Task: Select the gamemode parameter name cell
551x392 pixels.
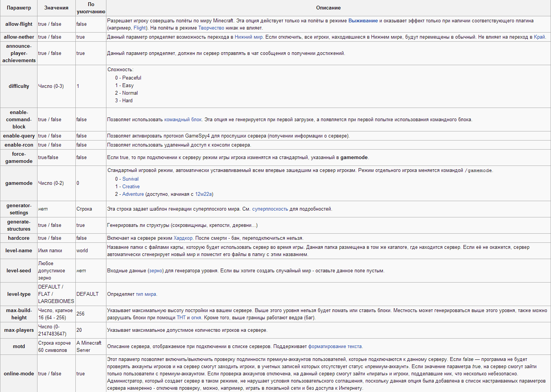Action: point(19,183)
